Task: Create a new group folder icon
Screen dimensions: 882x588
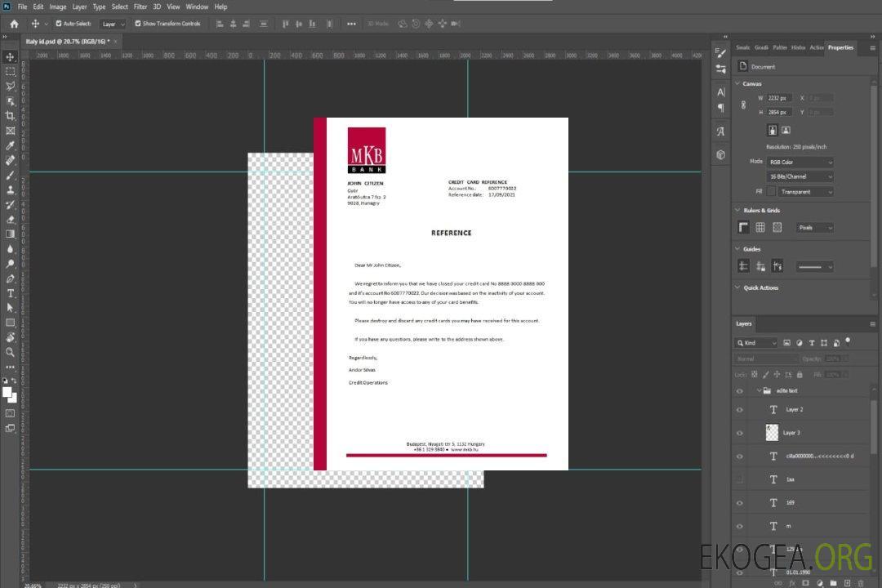Action: 833,583
